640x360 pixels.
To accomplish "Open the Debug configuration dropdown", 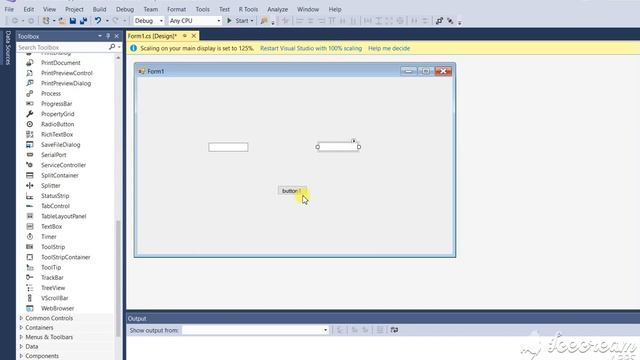I will 149,21.
